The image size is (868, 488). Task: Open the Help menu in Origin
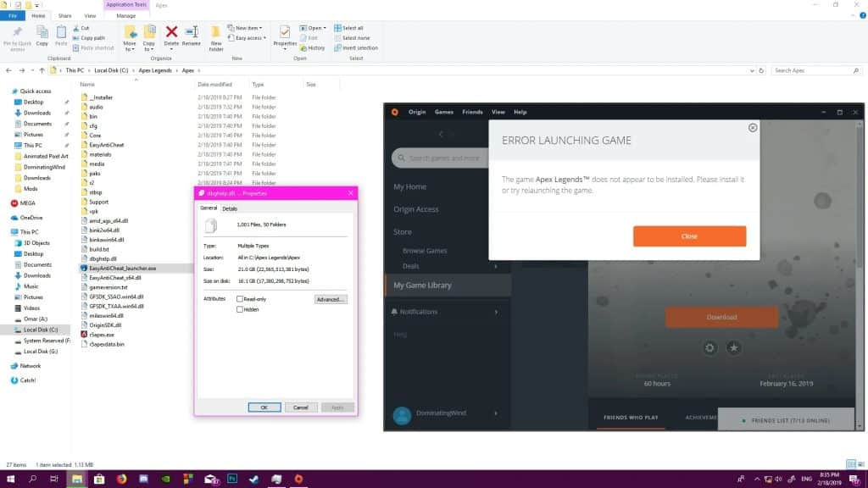tap(520, 112)
